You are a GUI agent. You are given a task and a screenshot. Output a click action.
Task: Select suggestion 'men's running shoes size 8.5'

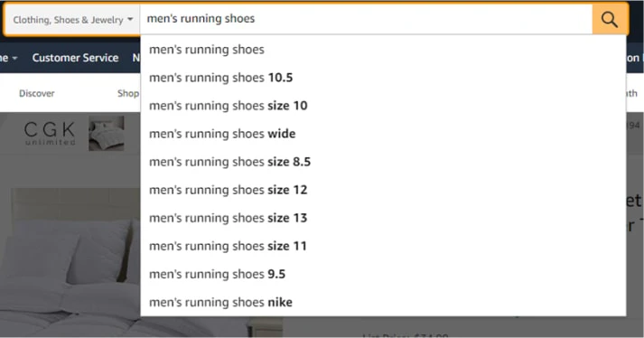pos(383,162)
